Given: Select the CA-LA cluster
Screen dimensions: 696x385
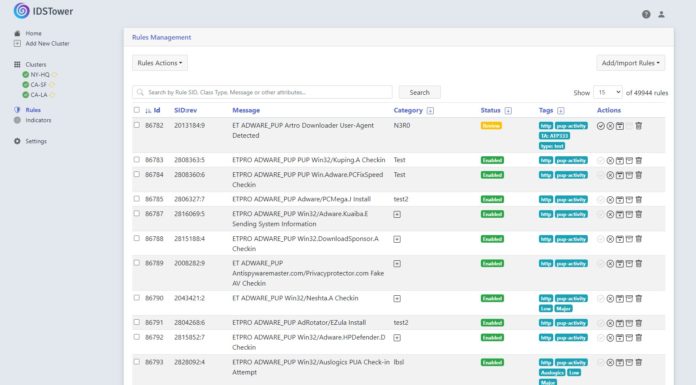Looking at the screenshot, I should pyautogui.click(x=39, y=95).
